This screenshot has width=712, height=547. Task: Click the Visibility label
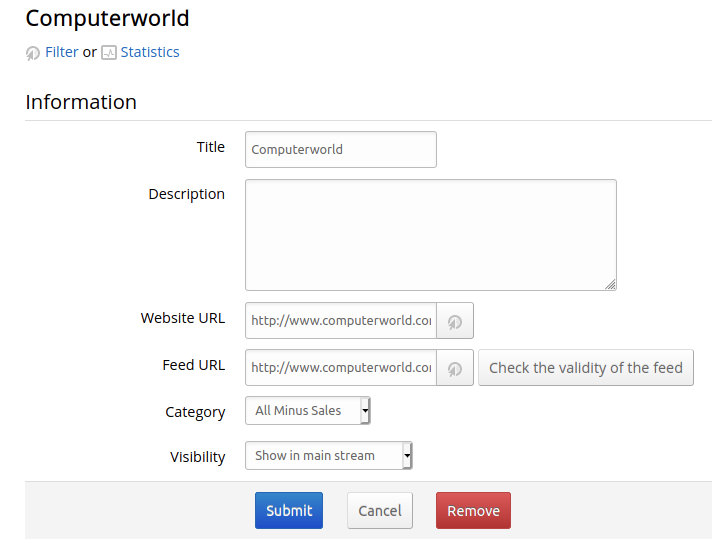(198, 457)
